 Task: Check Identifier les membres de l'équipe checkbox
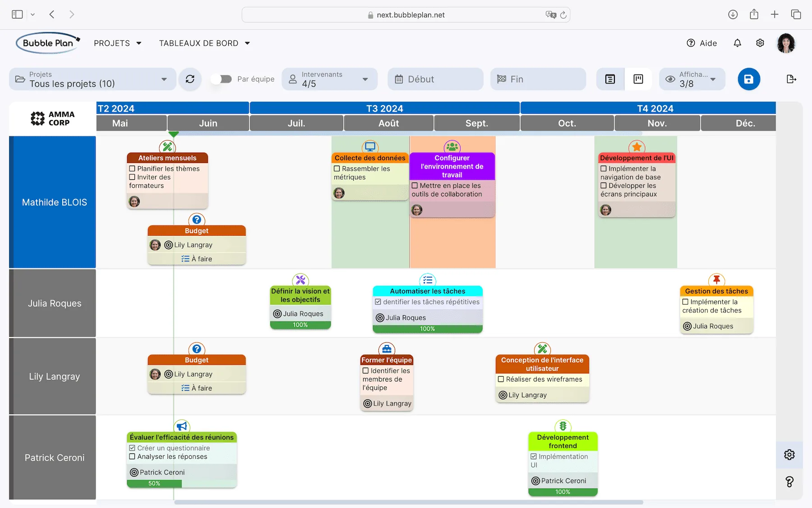click(366, 371)
